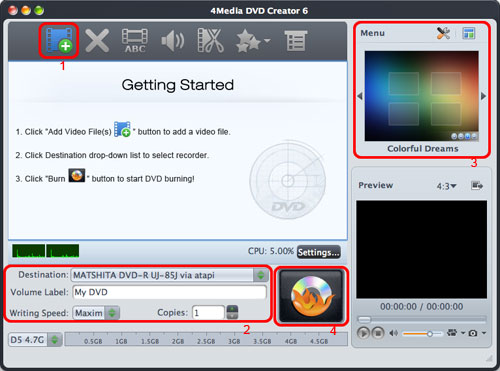This screenshot has width=500, height=371.
Task: Take a snapshot with camera icon
Action: tap(473, 333)
